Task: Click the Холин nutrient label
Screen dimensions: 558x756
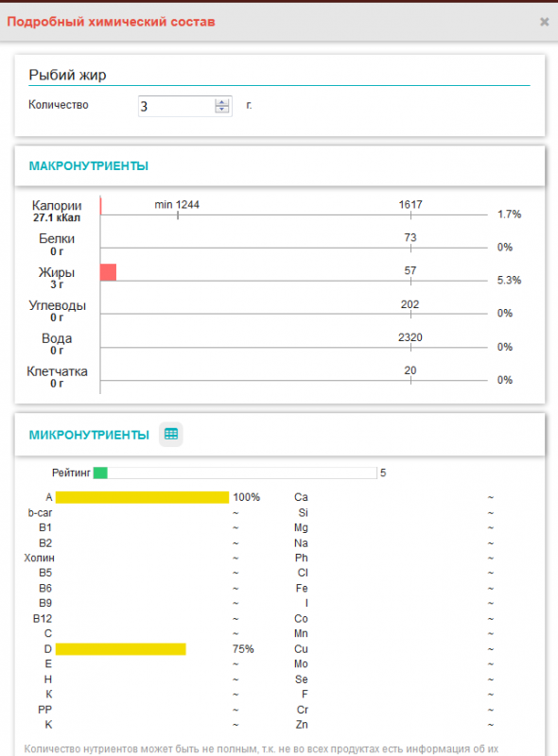Action: click(39, 558)
